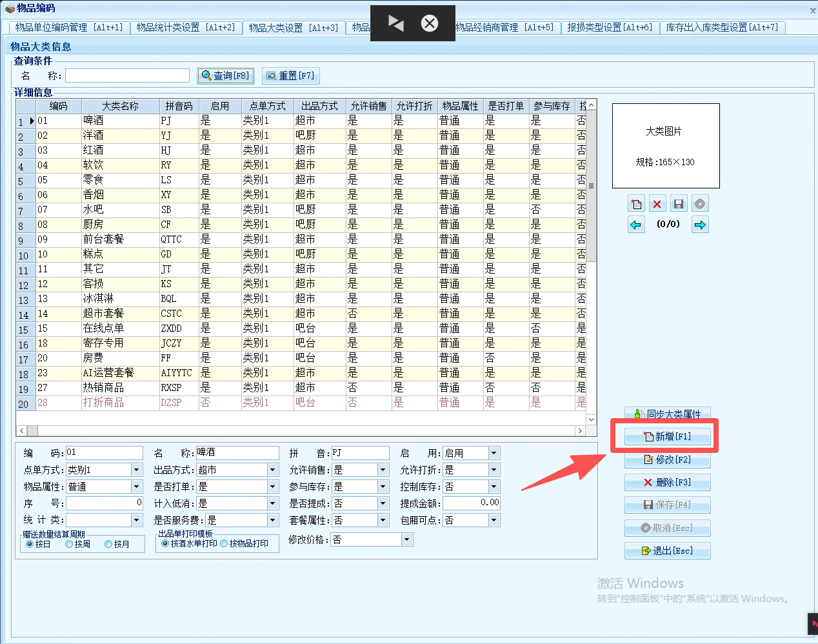Select the 按月 settlement period option

[x=108, y=544]
